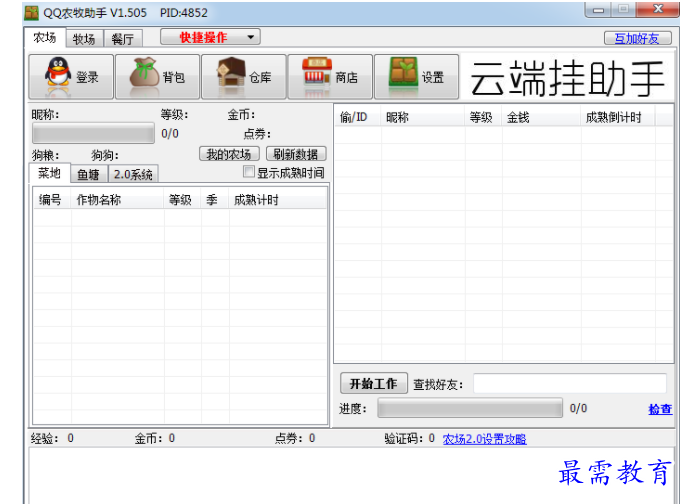Image resolution: width=680 pixels, height=504 pixels.
Task: Sort friends by 金钱 column header
Action: [541, 117]
